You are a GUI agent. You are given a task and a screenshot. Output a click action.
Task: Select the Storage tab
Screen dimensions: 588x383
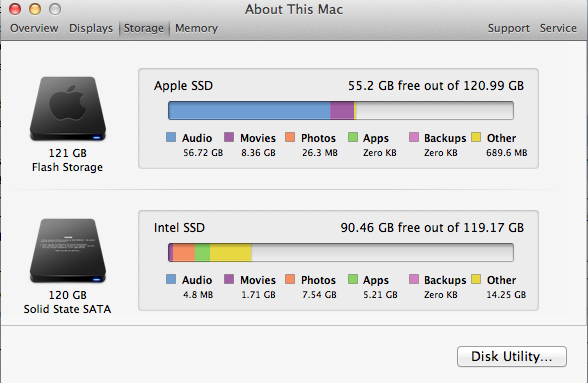pyautogui.click(x=144, y=28)
